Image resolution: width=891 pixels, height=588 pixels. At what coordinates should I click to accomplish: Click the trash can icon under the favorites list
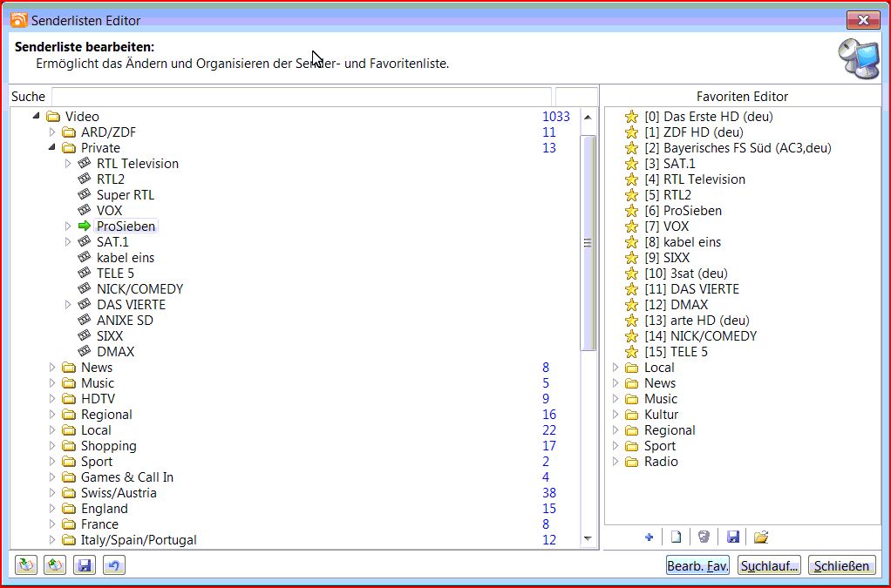704,537
